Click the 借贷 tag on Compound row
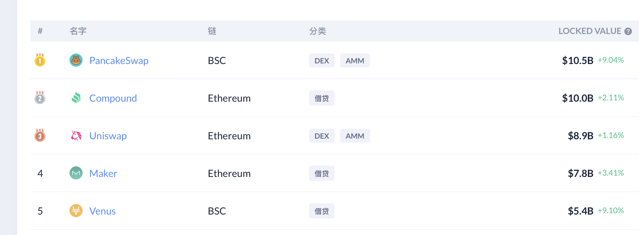Screen dimensions: 644x235 coord(321,98)
